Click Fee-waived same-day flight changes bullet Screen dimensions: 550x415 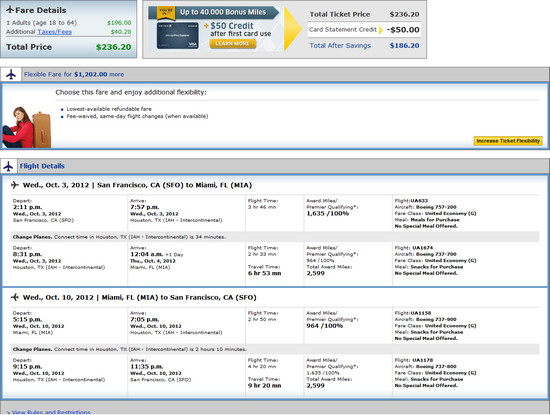click(x=137, y=116)
